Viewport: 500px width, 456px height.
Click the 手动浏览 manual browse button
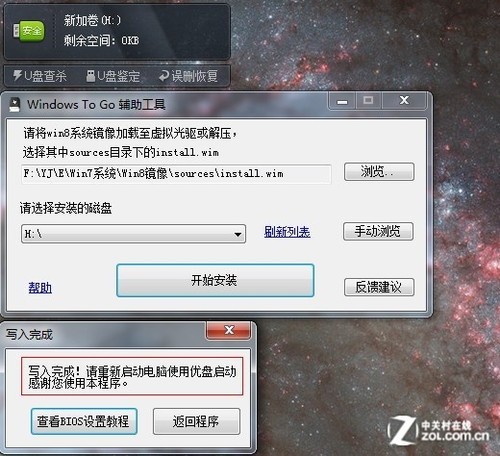378,231
